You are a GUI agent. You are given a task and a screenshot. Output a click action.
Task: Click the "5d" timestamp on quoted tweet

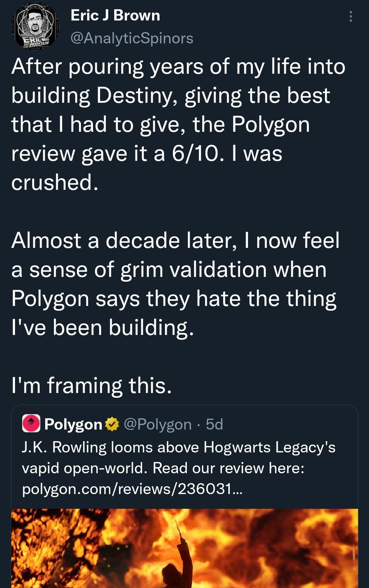pos(215,424)
